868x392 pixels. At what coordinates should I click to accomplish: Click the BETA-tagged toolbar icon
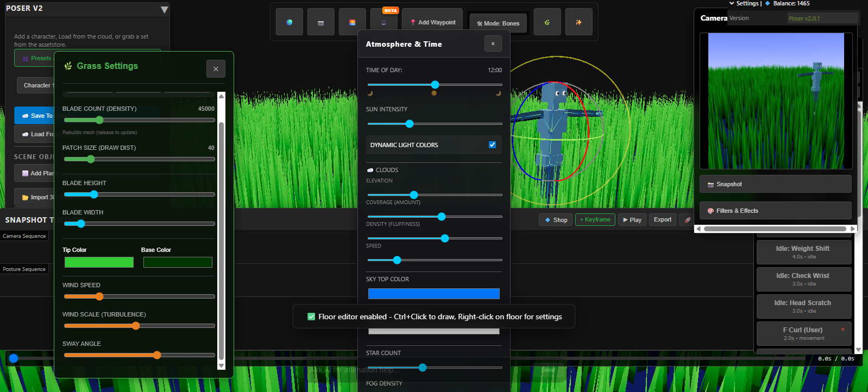pos(384,22)
